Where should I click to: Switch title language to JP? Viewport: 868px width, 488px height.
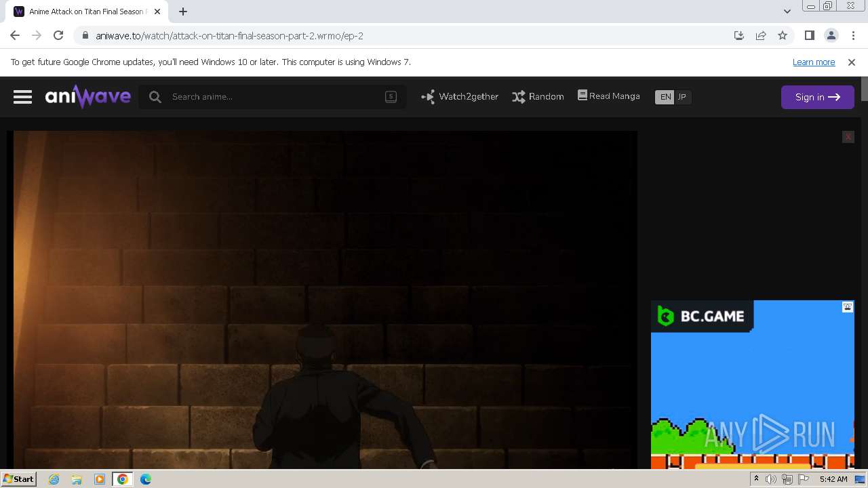click(682, 97)
